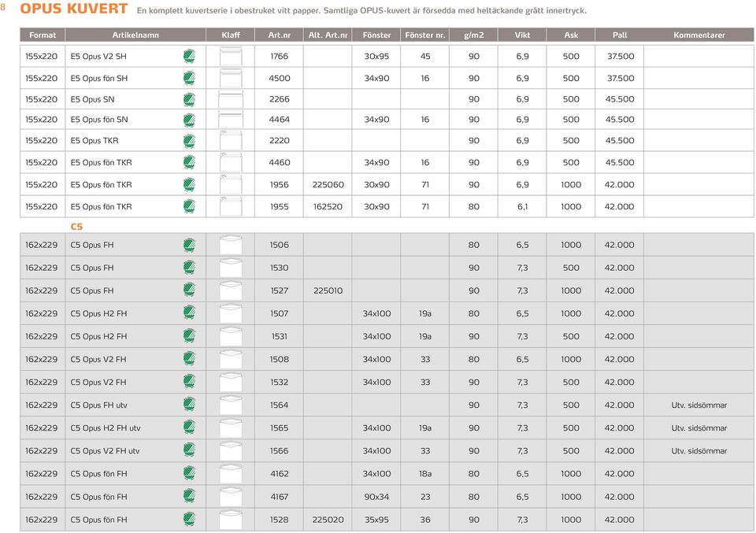Click the Format column header
The image size is (756, 533).
(43, 35)
